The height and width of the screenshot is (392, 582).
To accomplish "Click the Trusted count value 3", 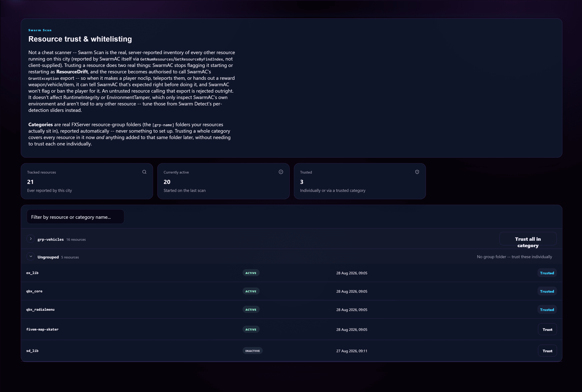I will 302,182.
